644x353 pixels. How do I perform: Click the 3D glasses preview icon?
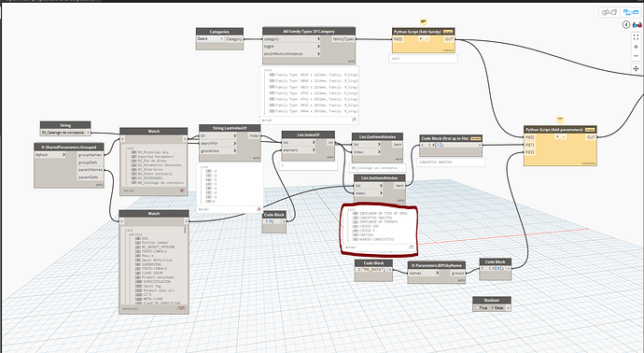tap(637, 24)
